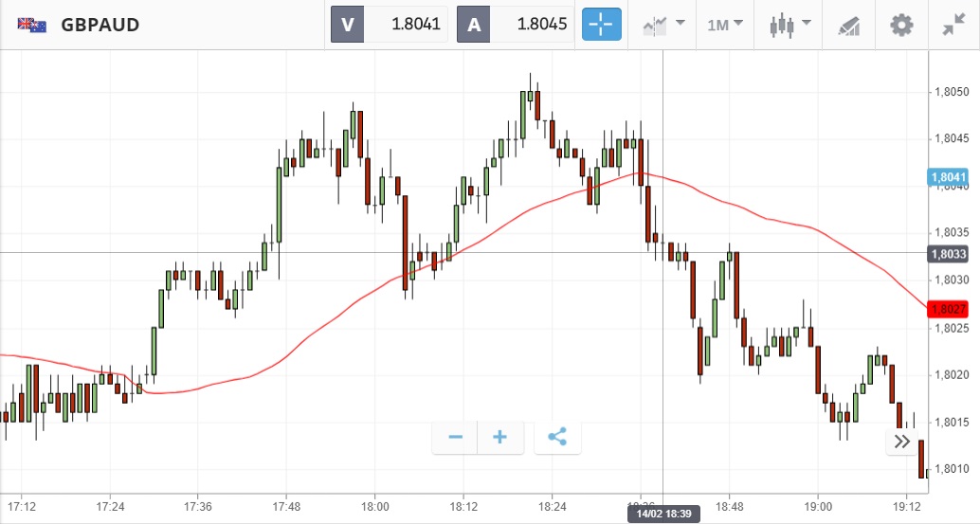Click the GBPAUD flag icon
The image size is (980, 524).
(x=32, y=25)
